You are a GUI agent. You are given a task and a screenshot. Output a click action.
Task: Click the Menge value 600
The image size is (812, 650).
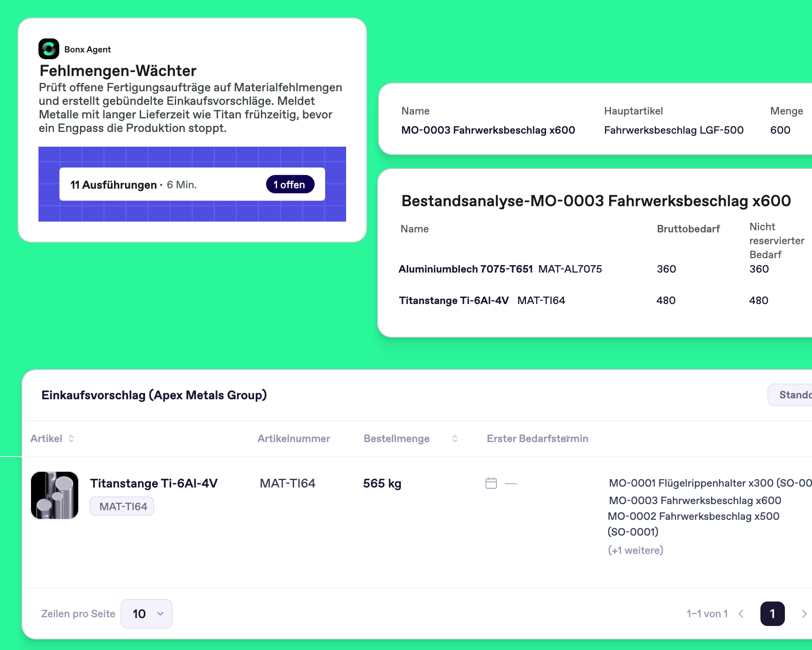pos(781,130)
